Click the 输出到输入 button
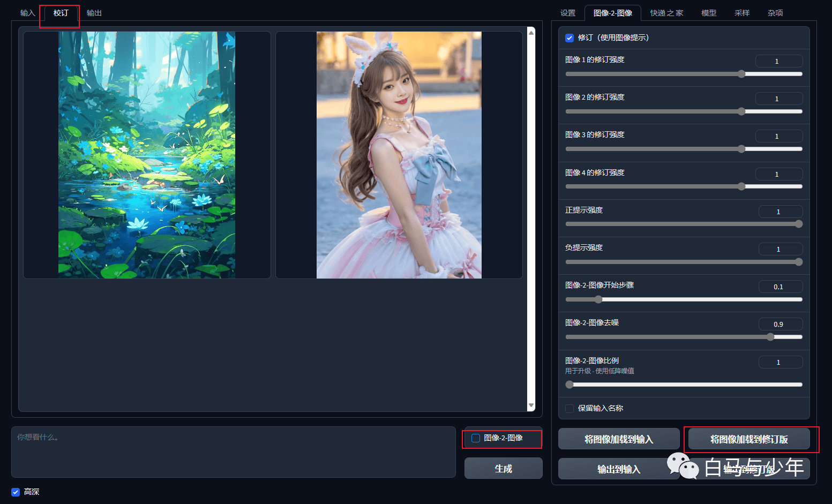The width and height of the screenshot is (832, 504). [619, 469]
